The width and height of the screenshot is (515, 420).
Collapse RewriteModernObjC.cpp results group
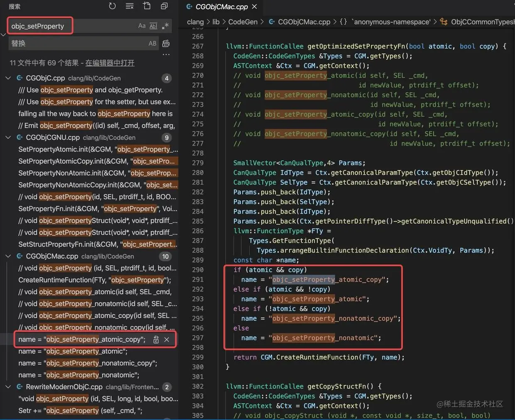[x=8, y=387]
